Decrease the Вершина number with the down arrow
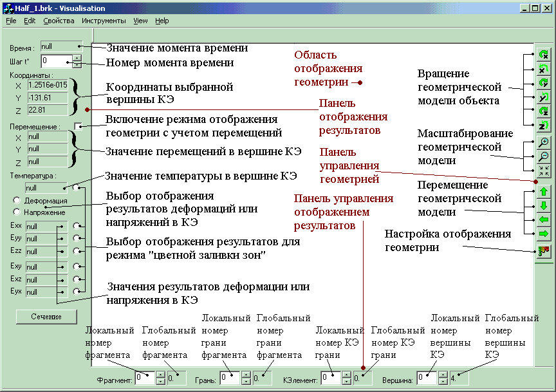The height and width of the screenshot is (392, 556). coord(443,381)
